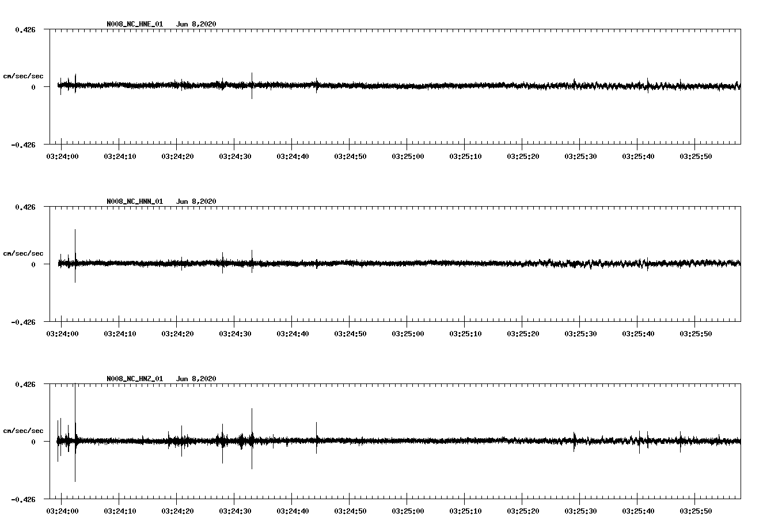Click the -0.426 lower limit on HNZ plot
This screenshot has height=532, width=782.
pos(23,499)
